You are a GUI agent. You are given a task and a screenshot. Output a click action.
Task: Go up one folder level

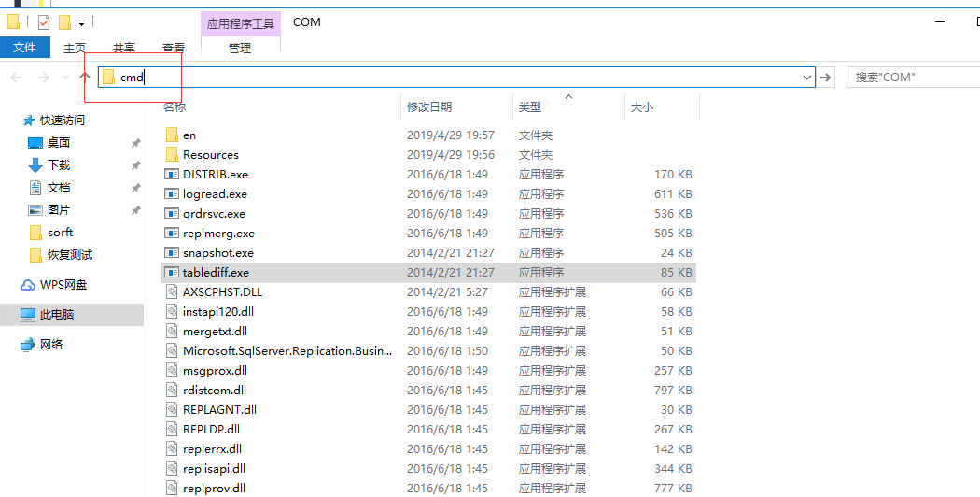85,77
